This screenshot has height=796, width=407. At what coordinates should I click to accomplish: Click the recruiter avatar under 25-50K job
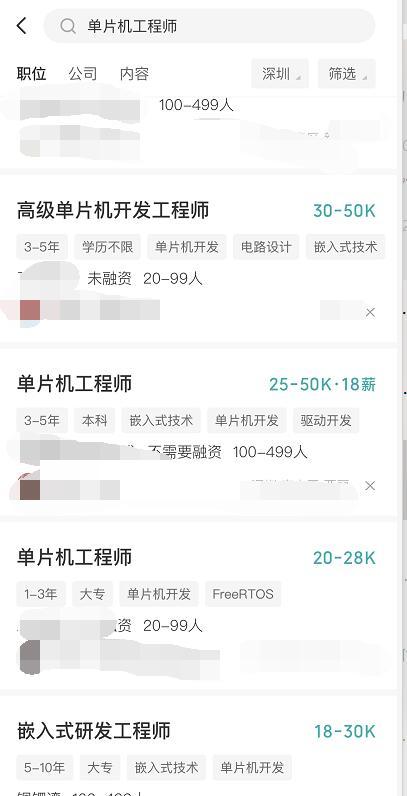29,487
